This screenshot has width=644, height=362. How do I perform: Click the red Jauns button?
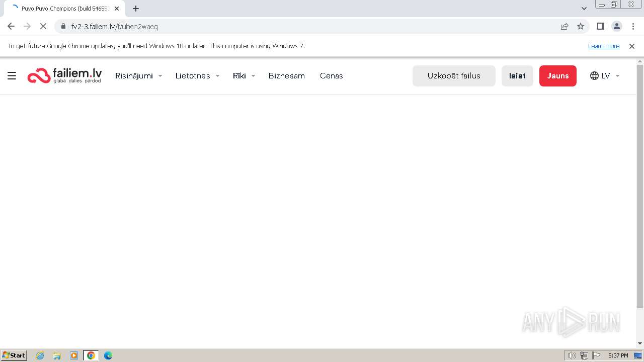click(558, 76)
